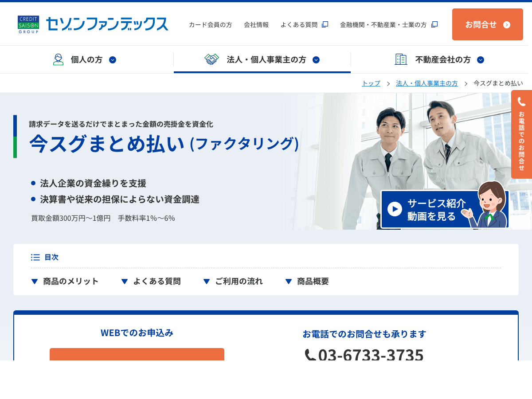
Task: Click お電話でのお問合せも承ります heading
Action: pos(364,334)
